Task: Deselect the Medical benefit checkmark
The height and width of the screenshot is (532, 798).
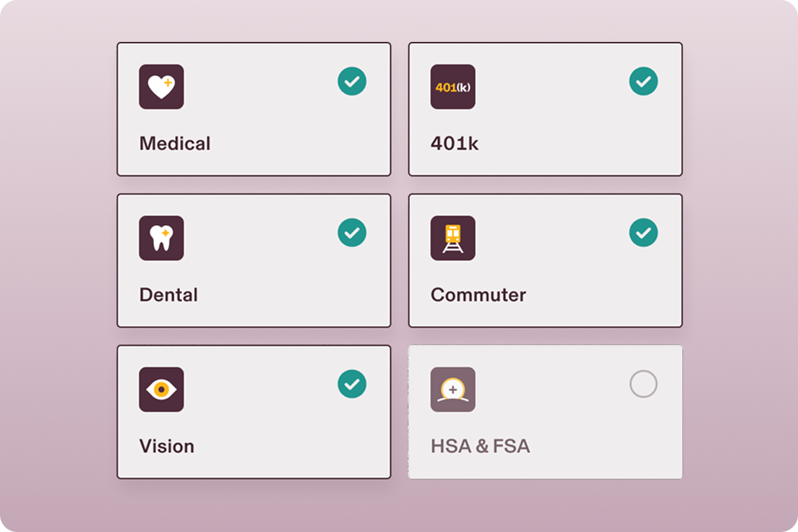Action: (x=352, y=82)
